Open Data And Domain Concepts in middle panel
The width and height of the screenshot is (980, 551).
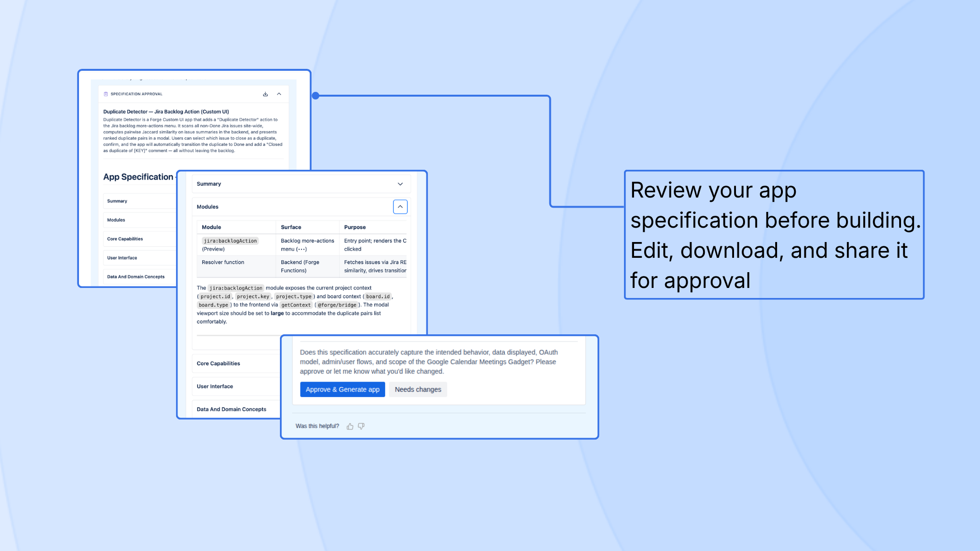(x=236, y=409)
